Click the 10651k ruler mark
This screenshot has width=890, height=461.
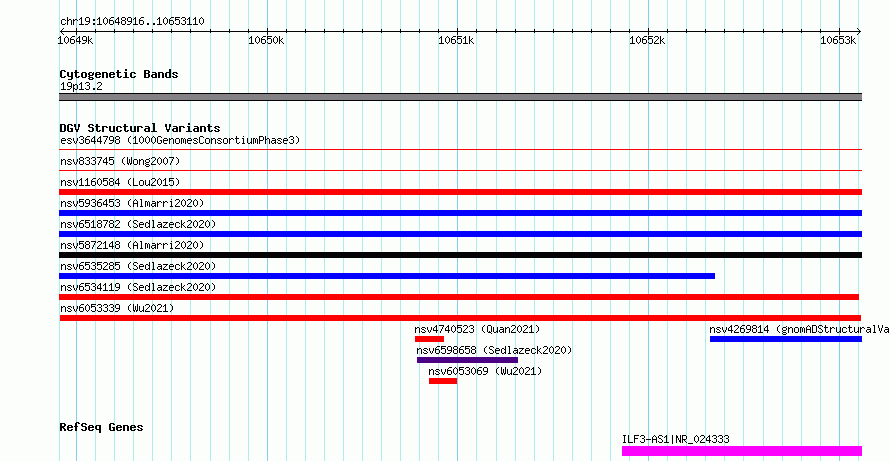pos(457,40)
